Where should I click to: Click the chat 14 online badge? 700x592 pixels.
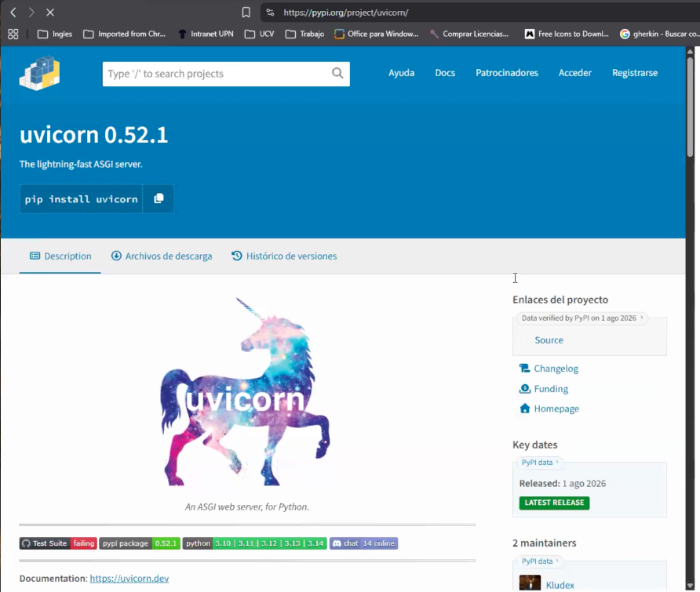[x=364, y=543]
